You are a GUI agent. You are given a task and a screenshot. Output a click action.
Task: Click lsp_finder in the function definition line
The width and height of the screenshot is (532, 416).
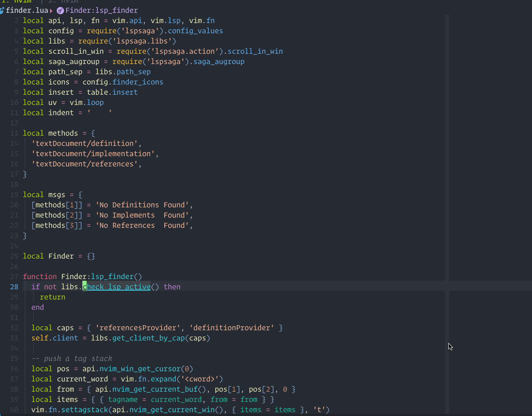[x=112, y=276]
